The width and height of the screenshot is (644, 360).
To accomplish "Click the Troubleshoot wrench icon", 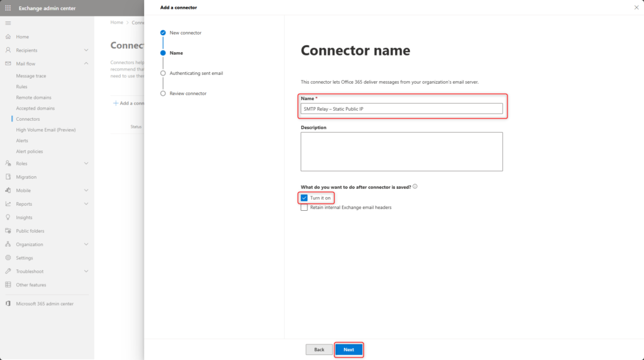I will coord(8,271).
